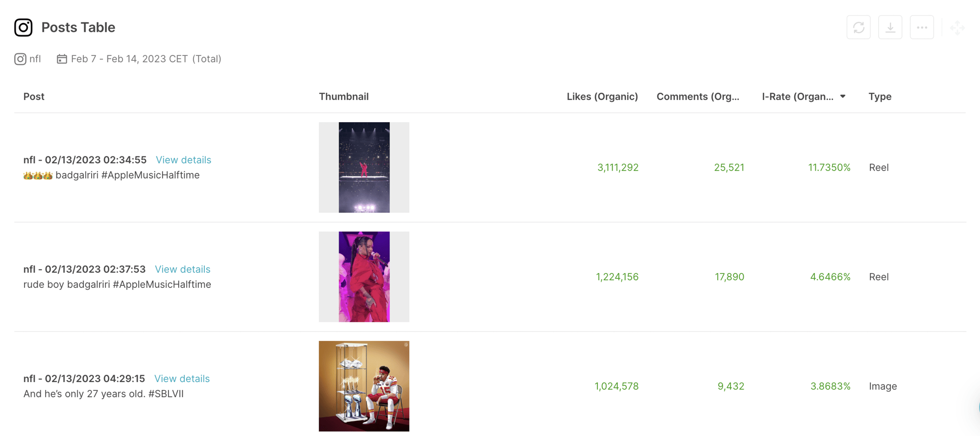Open the halftime stage reel thumbnail
Image resolution: width=980 pixels, height=436 pixels.
pyautogui.click(x=364, y=167)
